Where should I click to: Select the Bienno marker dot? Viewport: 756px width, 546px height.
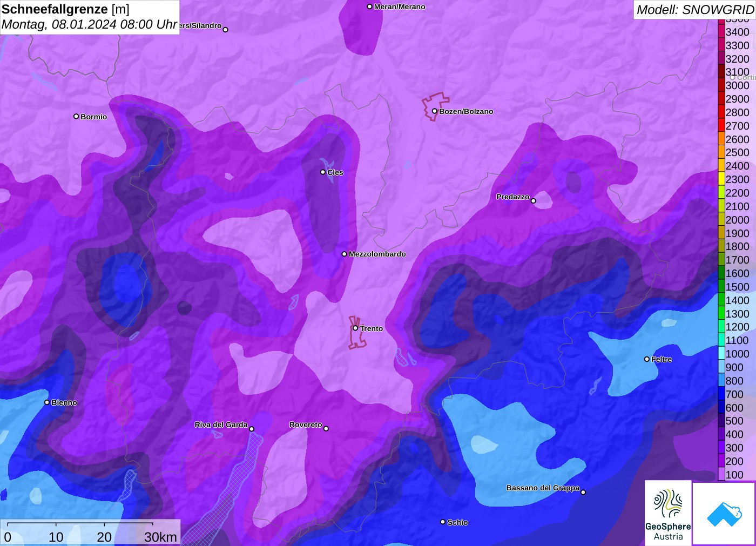click(47, 402)
